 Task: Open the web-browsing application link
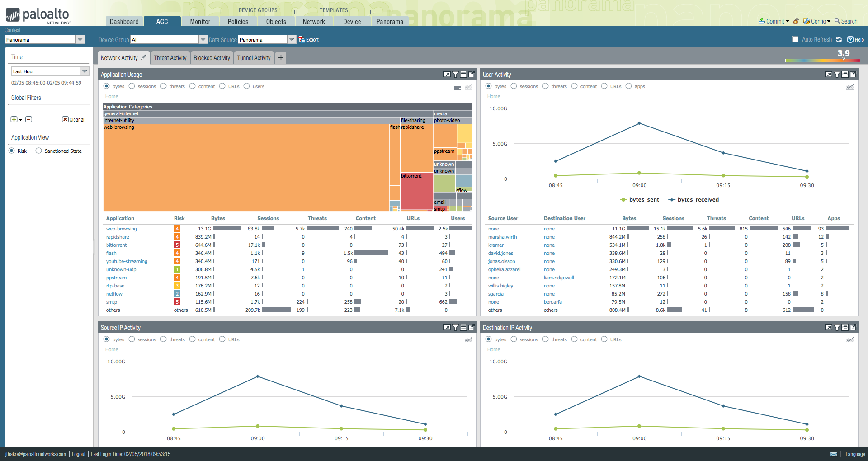[122, 229]
